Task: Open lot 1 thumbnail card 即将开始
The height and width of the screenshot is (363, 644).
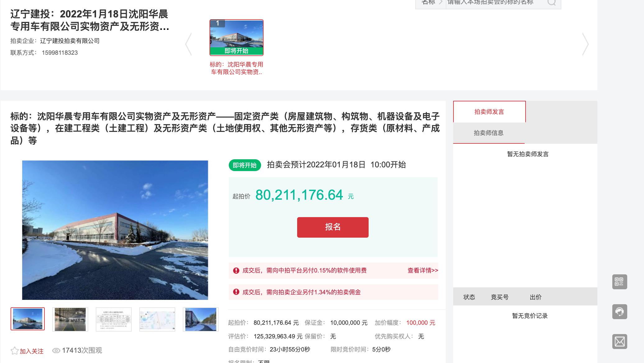Action: pyautogui.click(x=237, y=38)
